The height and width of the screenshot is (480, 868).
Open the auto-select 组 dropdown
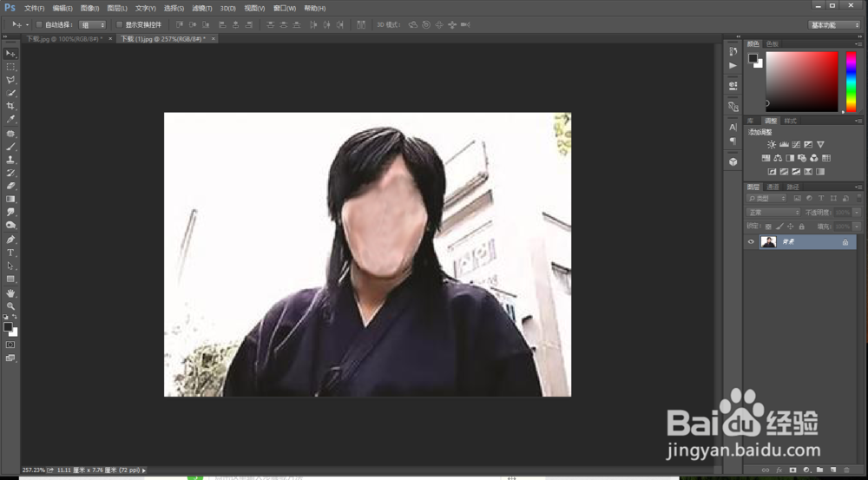(93, 25)
